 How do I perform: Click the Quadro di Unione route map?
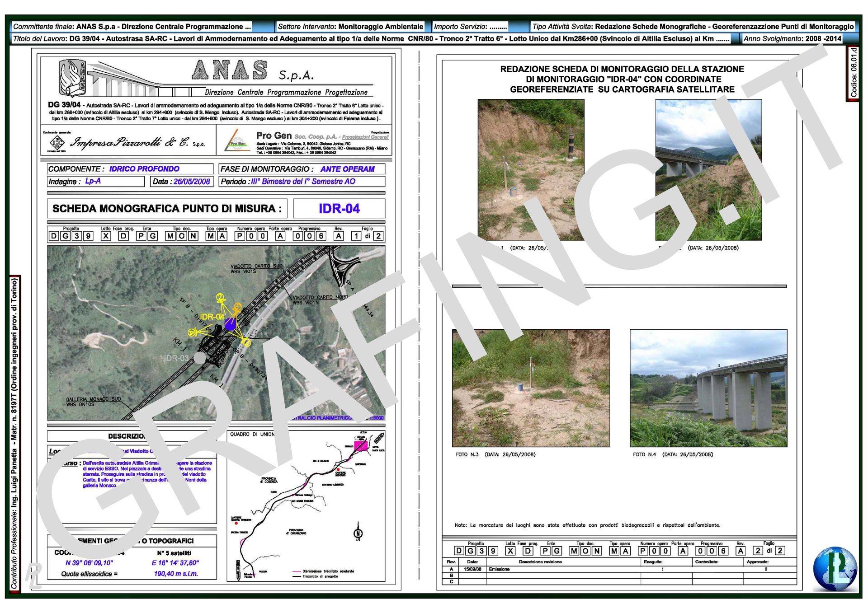(306, 506)
